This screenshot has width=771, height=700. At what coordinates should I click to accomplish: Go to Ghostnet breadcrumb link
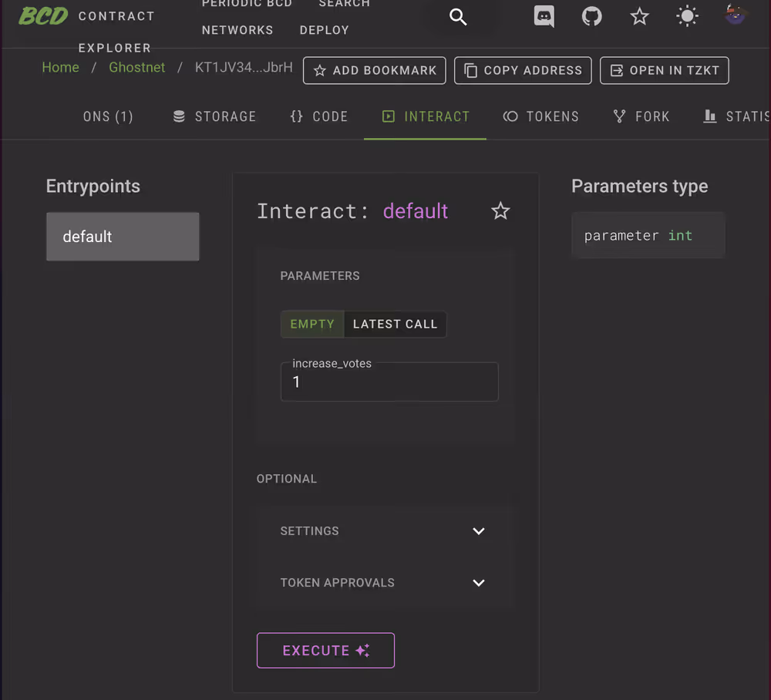coord(136,67)
